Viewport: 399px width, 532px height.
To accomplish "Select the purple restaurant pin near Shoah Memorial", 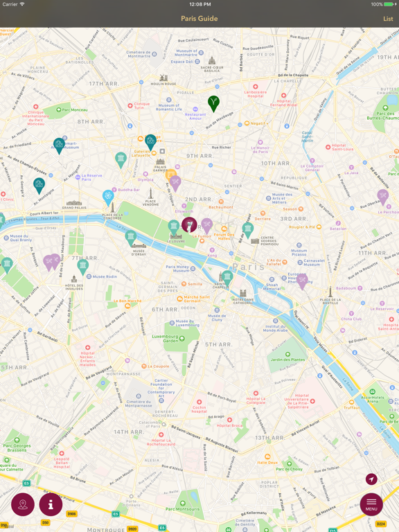I will click(302, 281).
